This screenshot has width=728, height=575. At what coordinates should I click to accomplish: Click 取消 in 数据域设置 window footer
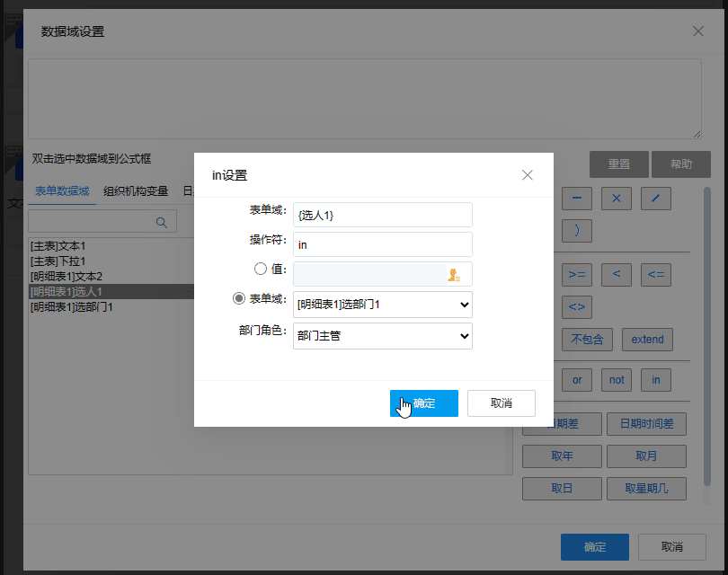click(671, 547)
